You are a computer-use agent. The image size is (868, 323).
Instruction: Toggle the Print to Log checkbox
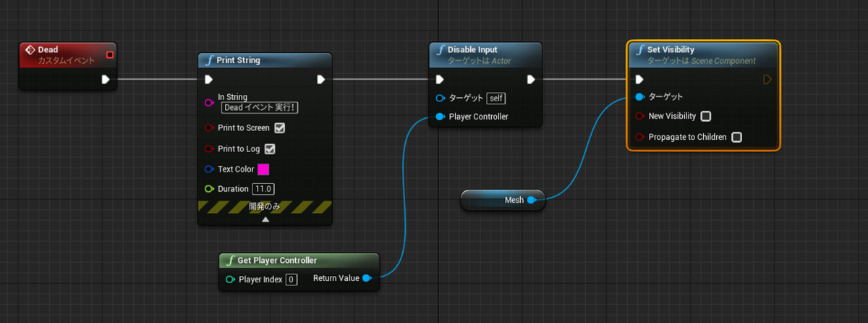click(x=269, y=149)
